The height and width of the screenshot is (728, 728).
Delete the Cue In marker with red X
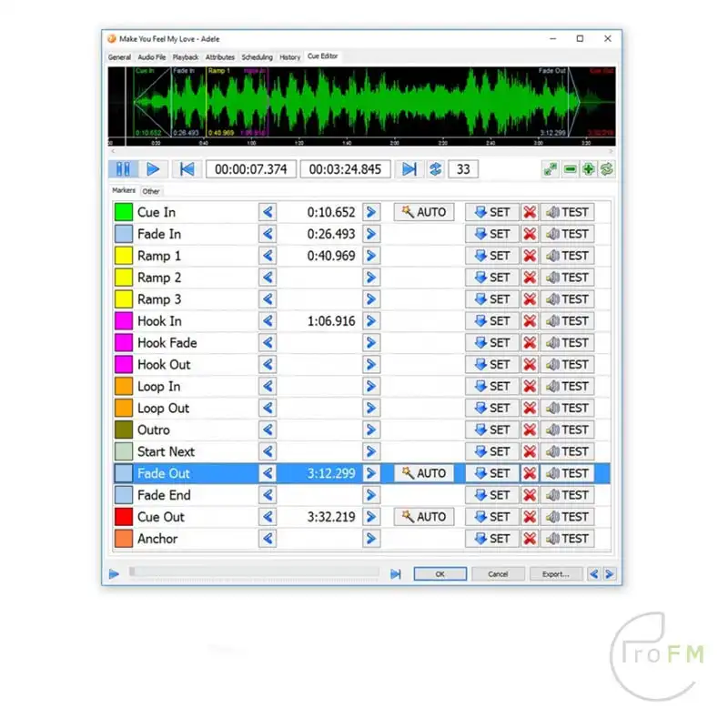529,212
